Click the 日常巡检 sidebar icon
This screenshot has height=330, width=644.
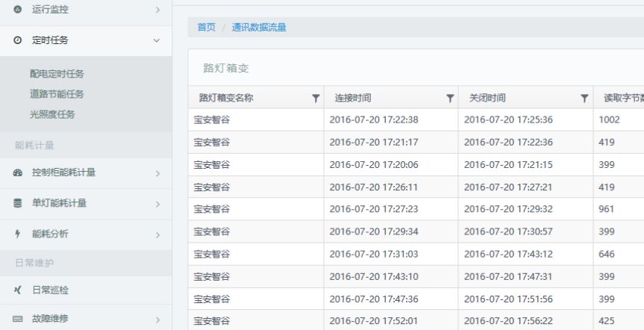pyautogui.click(x=18, y=290)
